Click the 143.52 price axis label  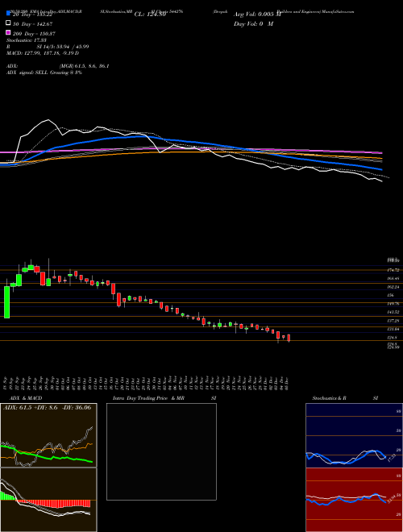point(393,312)
